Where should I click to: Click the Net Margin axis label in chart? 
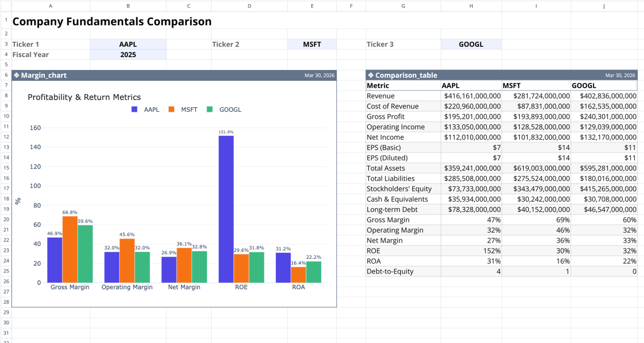pos(184,287)
